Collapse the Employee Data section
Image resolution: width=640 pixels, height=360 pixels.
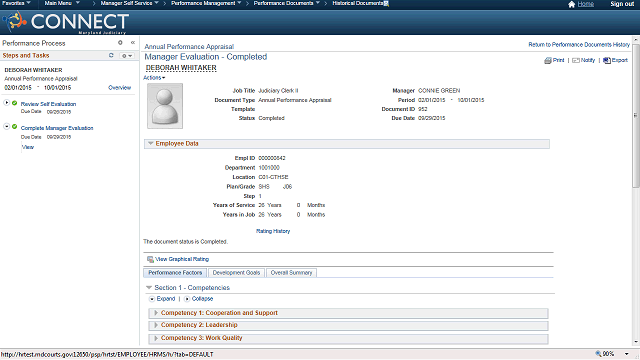coord(151,143)
